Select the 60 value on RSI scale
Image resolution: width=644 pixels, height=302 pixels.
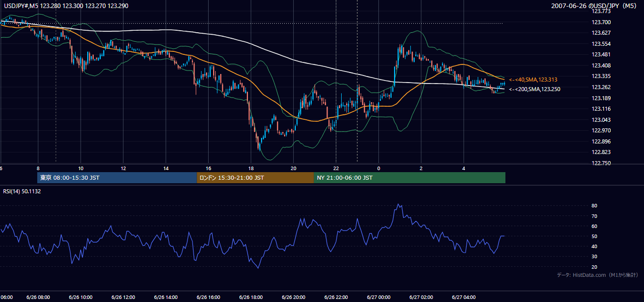coord(595,226)
